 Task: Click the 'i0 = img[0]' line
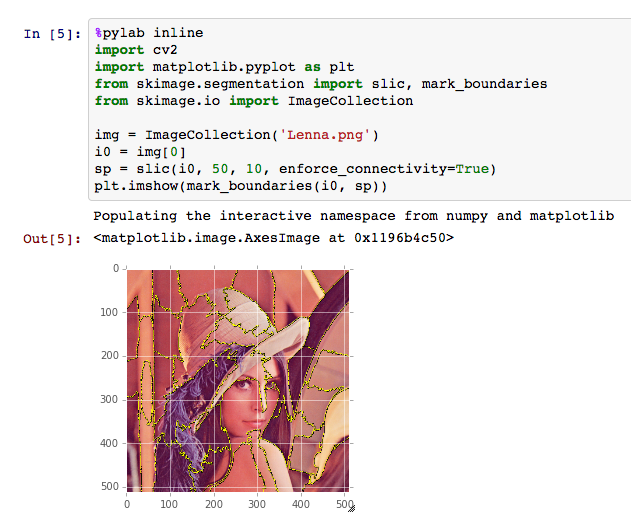(140, 152)
